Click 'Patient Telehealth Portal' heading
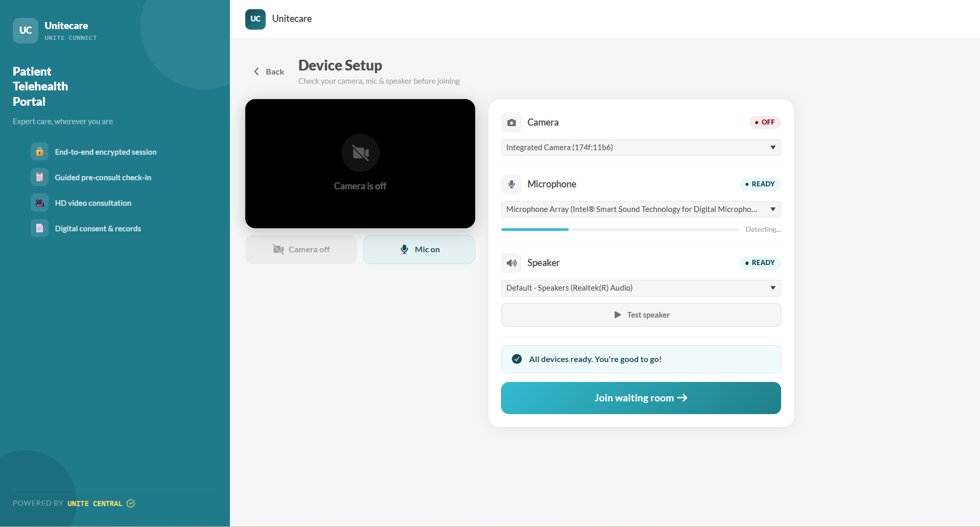This screenshot has width=980, height=527. click(x=40, y=86)
